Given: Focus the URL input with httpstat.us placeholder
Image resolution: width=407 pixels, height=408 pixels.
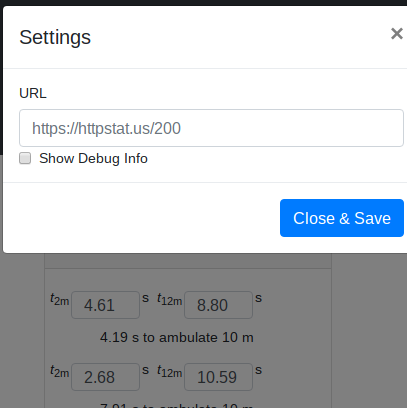Looking at the screenshot, I should click(211, 128).
